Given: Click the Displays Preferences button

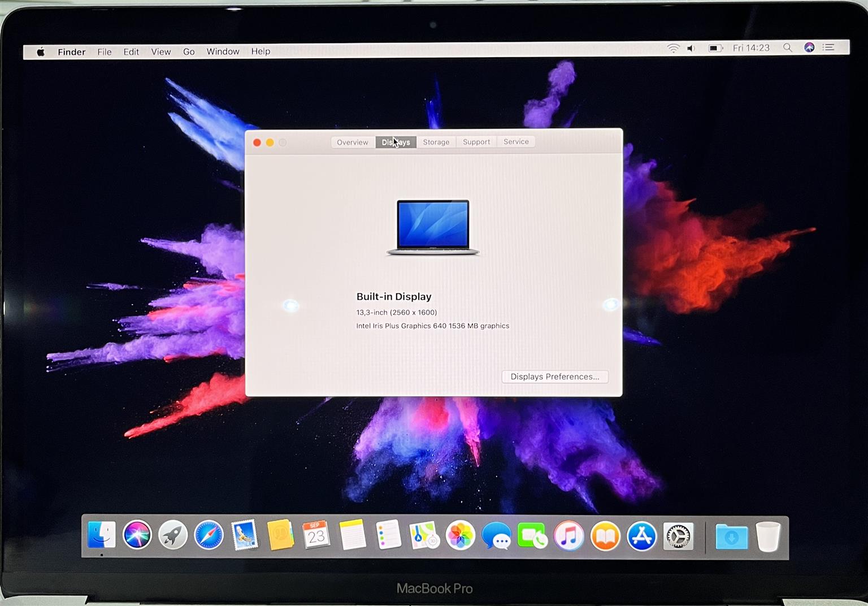Looking at the screenshot, I should point(554,377).
